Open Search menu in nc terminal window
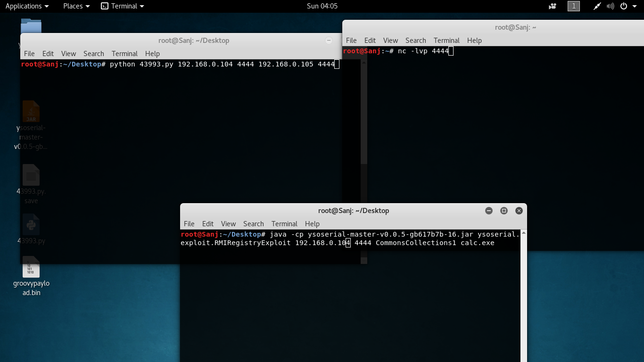This screenshot has width=644, height=362. [415, 41]
